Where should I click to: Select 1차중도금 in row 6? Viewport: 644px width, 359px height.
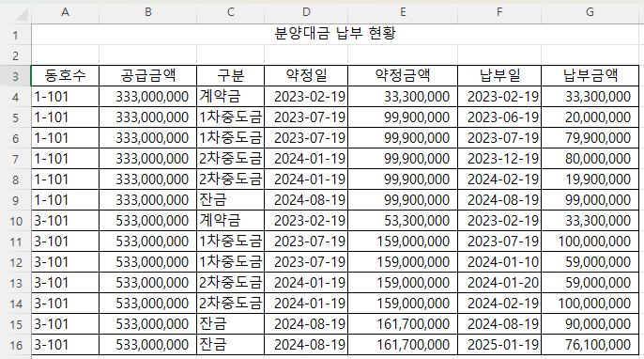[x=230, y=138]
